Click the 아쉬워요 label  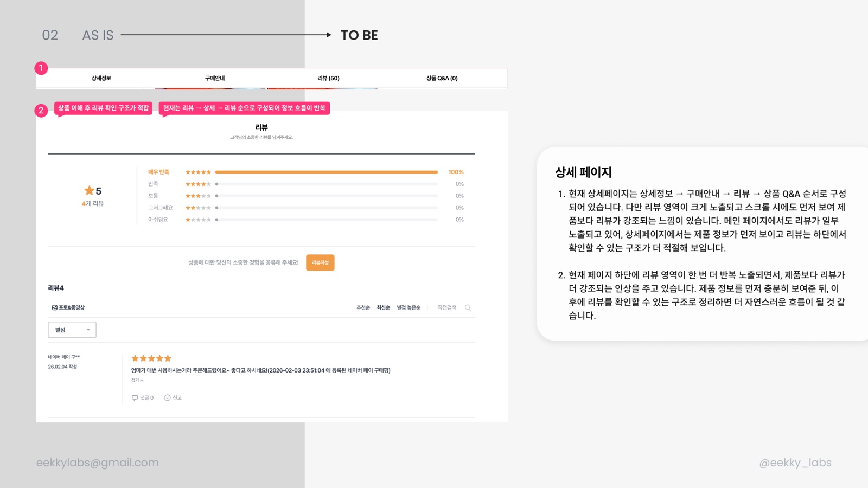pyautogui.click(x=158, y=220)
